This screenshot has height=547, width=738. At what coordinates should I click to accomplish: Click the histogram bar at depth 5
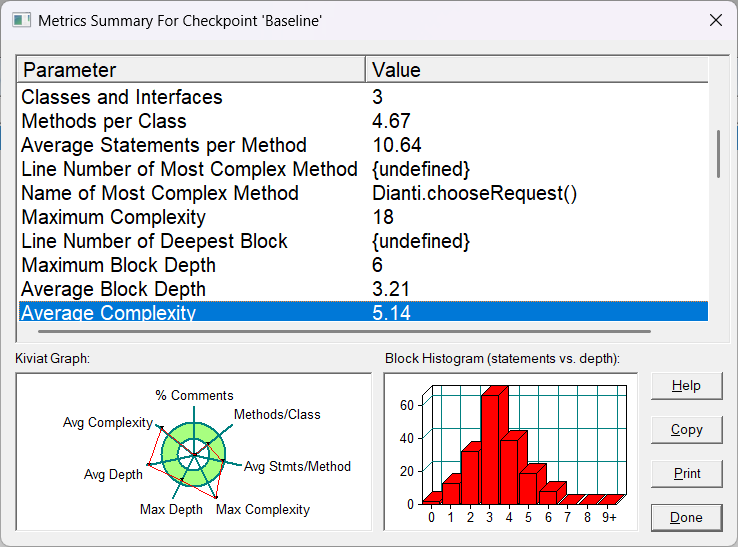(532, 484)
